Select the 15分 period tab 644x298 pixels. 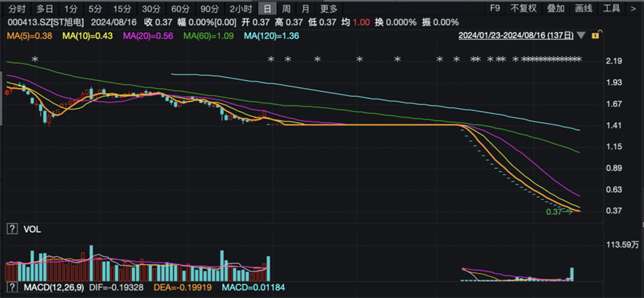point(122,8)
